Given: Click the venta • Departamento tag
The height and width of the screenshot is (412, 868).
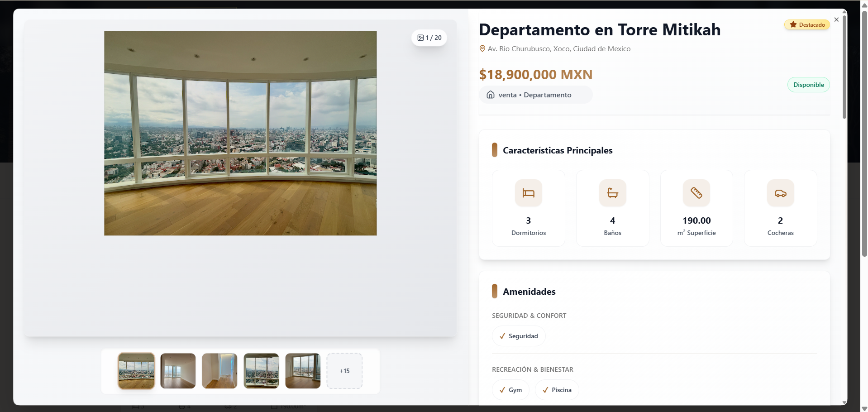Looking at the screenshot, I should (x=535, y=95).
